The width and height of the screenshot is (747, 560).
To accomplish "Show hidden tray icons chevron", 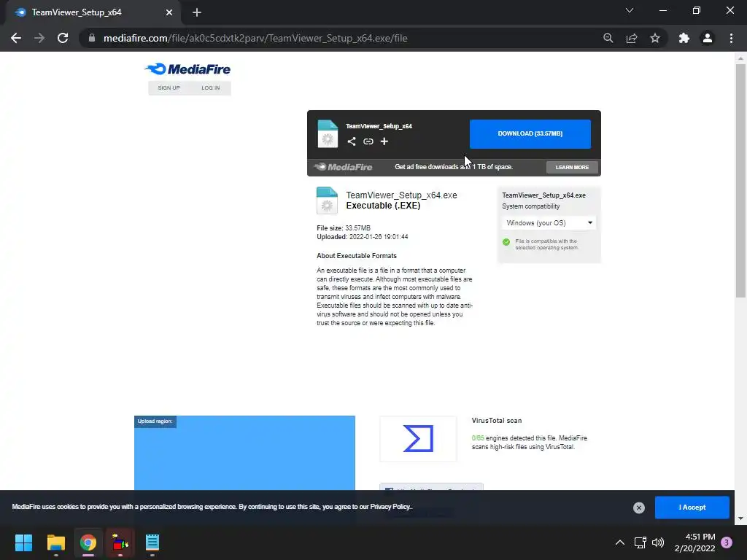I will 620,542.
